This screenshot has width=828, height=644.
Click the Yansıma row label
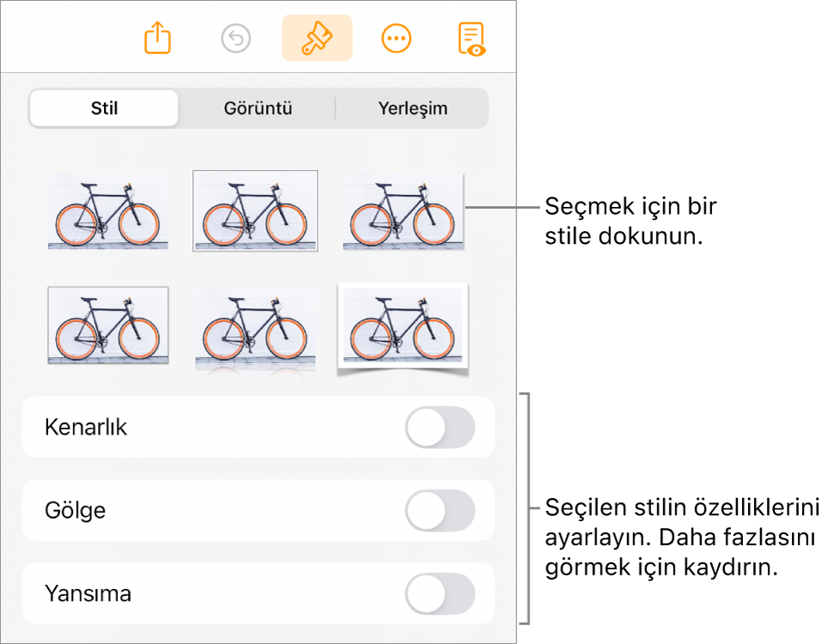click(x=88, y=594)
